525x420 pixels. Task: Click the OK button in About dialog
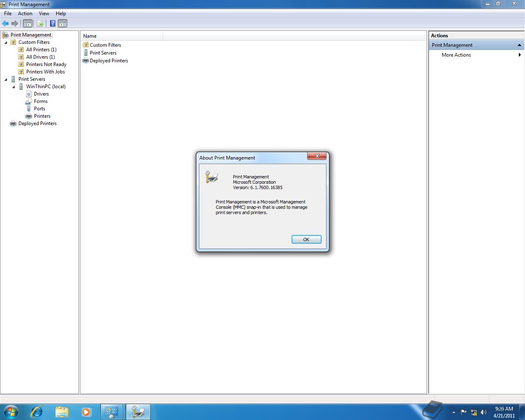tap(306, 240)
